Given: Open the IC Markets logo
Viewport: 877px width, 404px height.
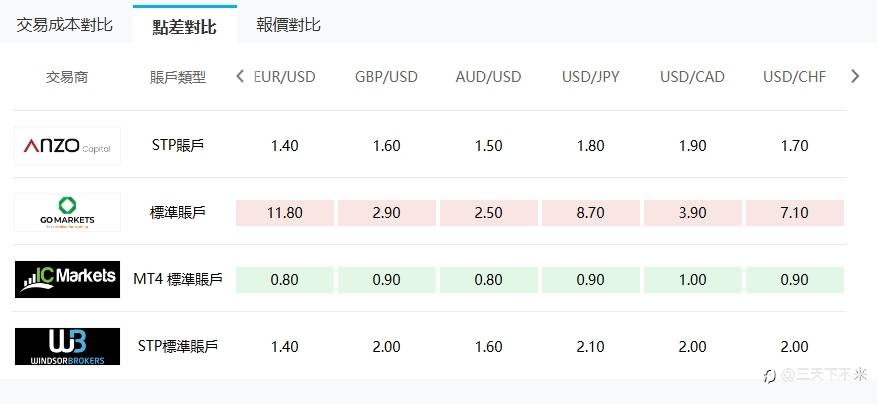Looking at the screenshot, I should (x=67, y=279).
